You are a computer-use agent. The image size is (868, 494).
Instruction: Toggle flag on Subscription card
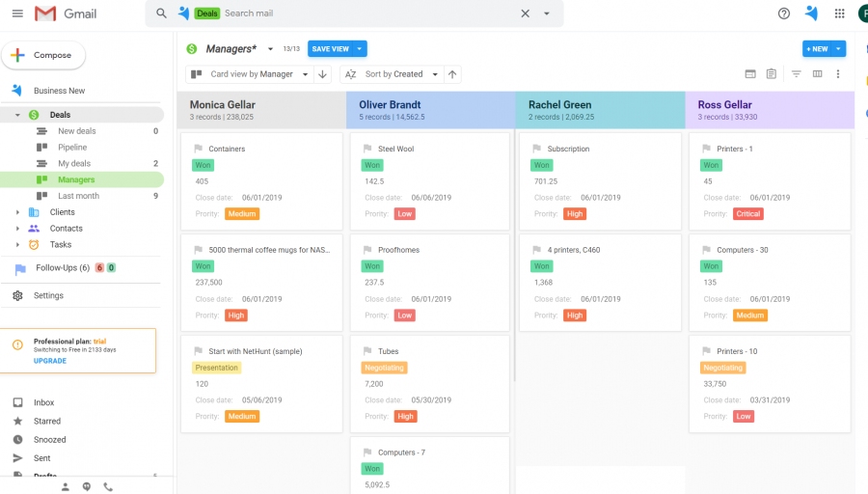(537, 149)
